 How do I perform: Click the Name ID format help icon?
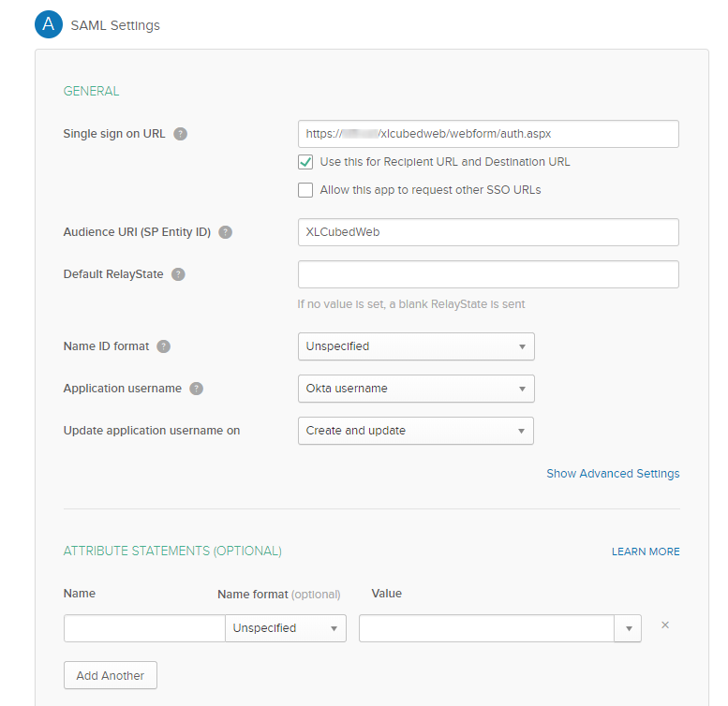(164, 346)
